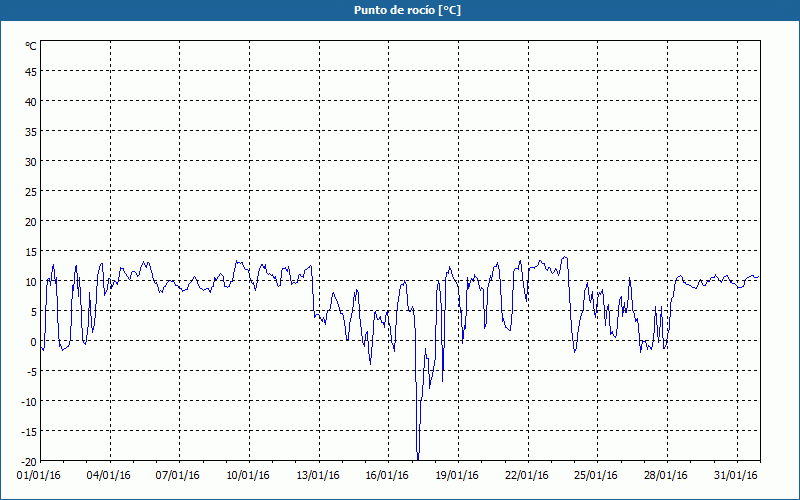Click the -5 value on the y-axis

(32, 372)
